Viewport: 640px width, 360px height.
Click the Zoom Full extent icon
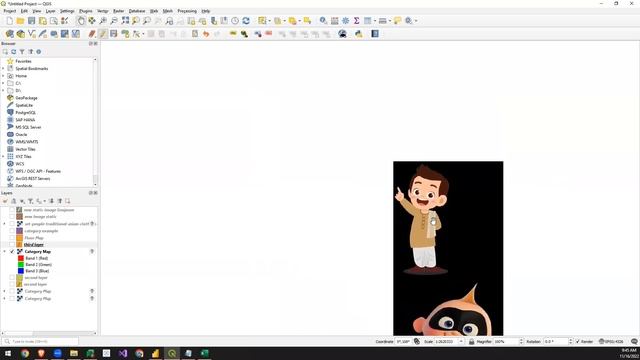coord(125,21)
